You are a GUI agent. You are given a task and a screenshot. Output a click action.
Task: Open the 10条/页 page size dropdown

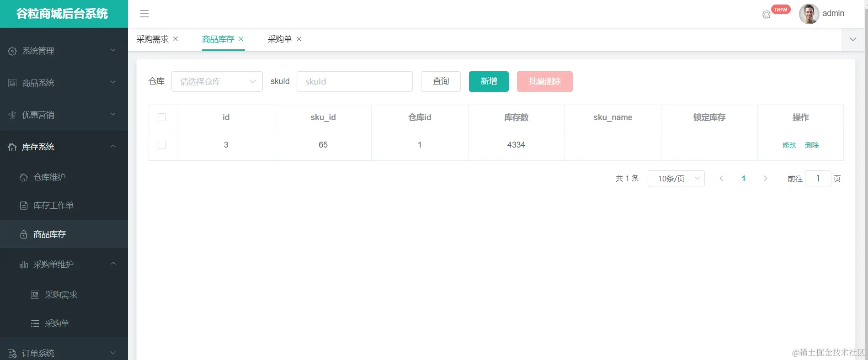coord(676,178)
